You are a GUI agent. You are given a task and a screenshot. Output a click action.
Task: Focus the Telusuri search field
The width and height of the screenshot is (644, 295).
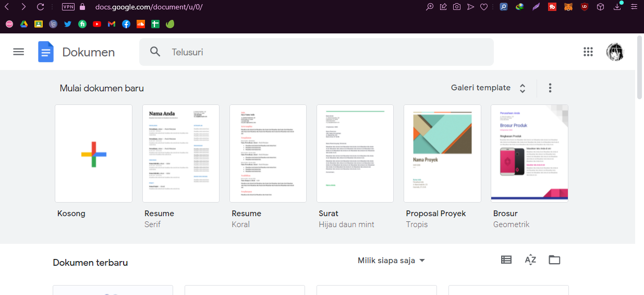[317, 52]
